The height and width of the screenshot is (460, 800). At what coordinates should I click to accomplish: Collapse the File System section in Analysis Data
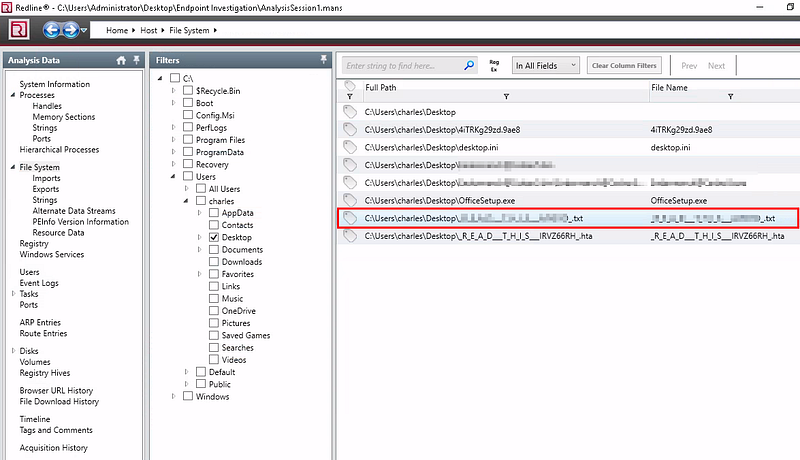(13, 167)
